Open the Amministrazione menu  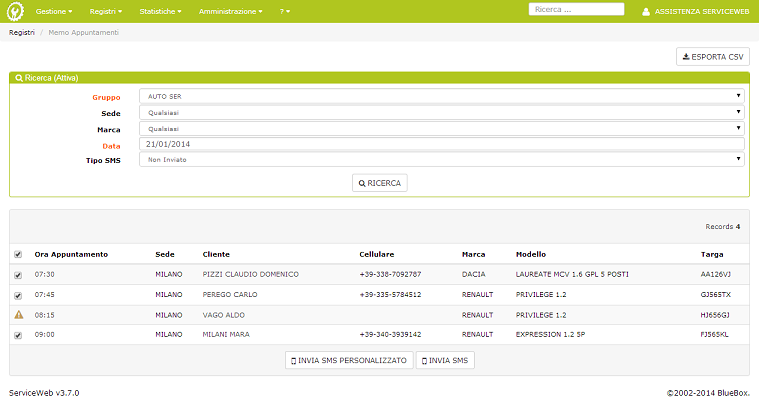pos(230,11)
